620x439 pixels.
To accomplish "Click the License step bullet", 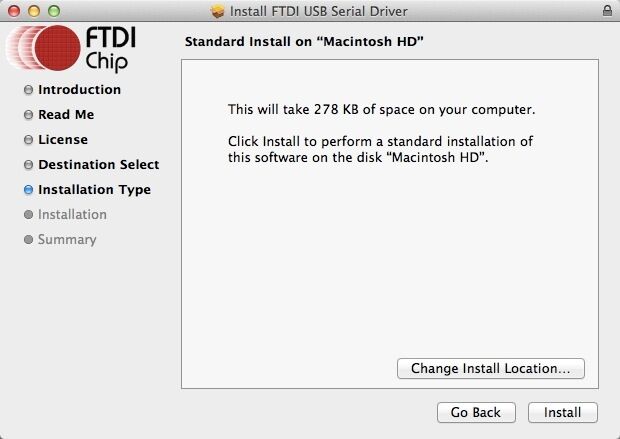I will [28, 140].
